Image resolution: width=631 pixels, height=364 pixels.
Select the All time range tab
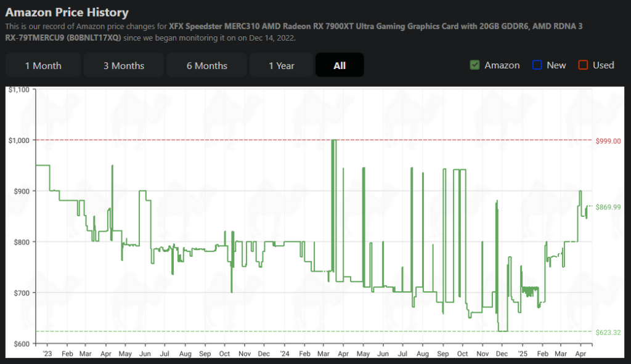tap(340, 65)
